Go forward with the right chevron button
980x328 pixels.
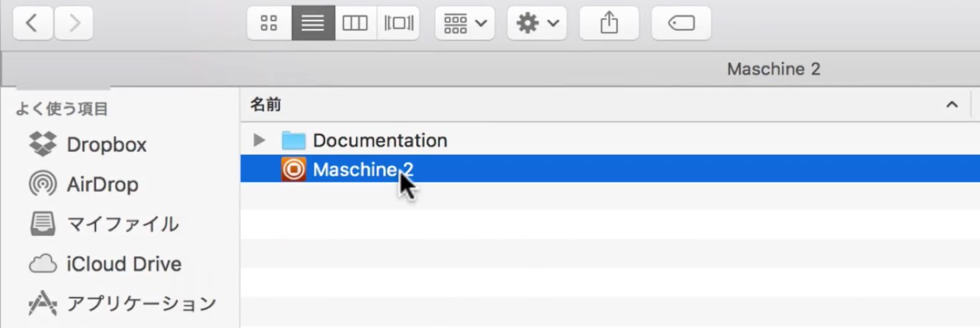click(73, 23)
